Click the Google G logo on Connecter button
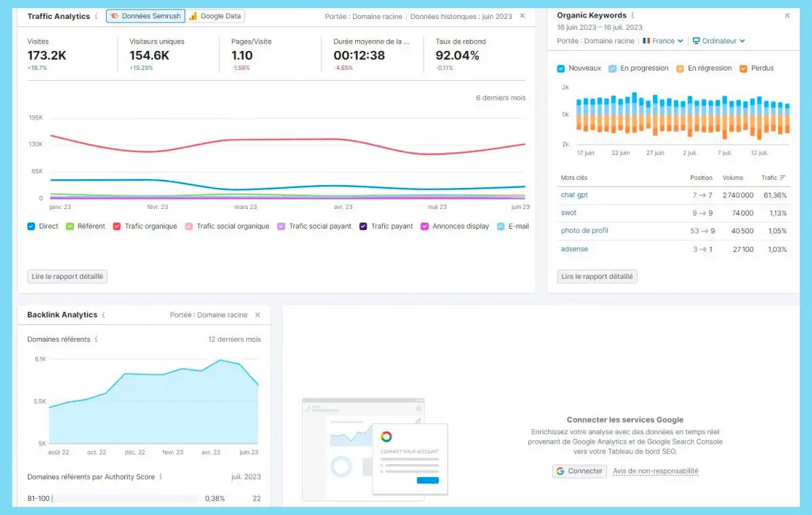812x515 pixels. coord(560,471)
